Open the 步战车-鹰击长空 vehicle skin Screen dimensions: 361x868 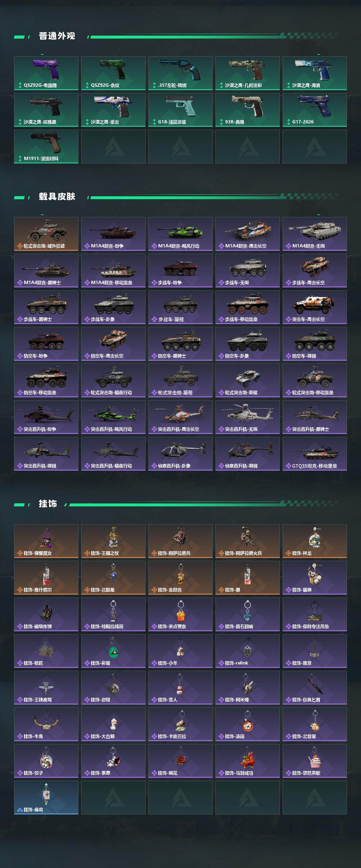pos(314,271)
